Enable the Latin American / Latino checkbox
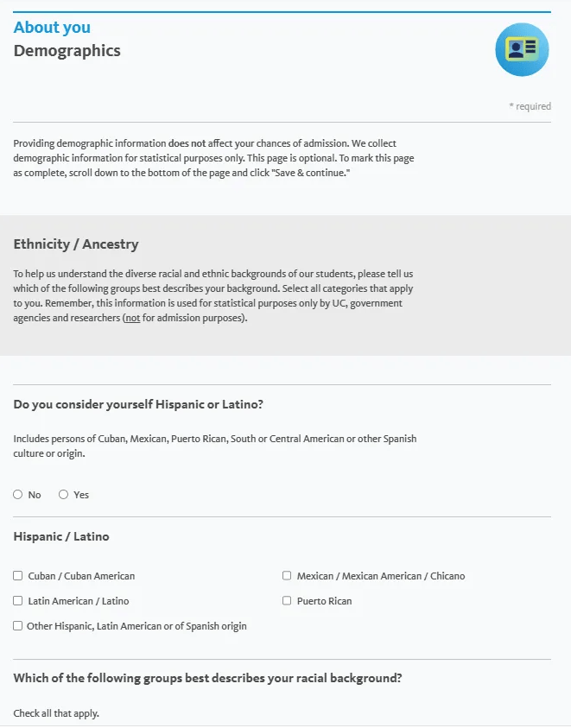 click(17, 601)
